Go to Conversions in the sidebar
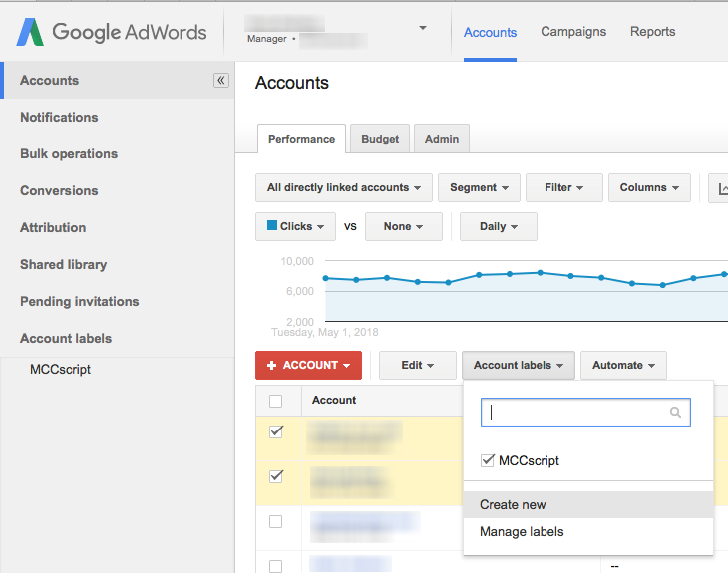728x573 pixels. (59, 190)
